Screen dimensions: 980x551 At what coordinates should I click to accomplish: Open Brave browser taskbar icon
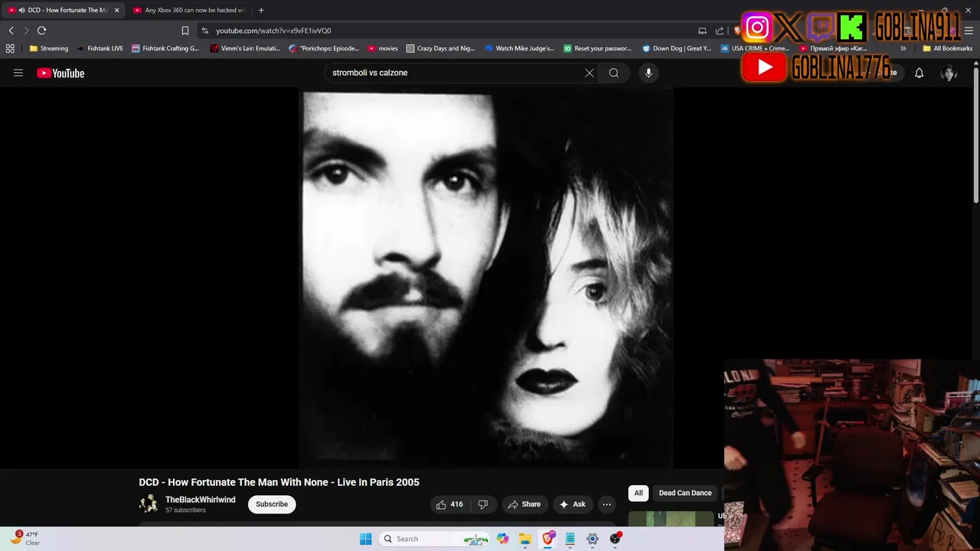(548, 539)
